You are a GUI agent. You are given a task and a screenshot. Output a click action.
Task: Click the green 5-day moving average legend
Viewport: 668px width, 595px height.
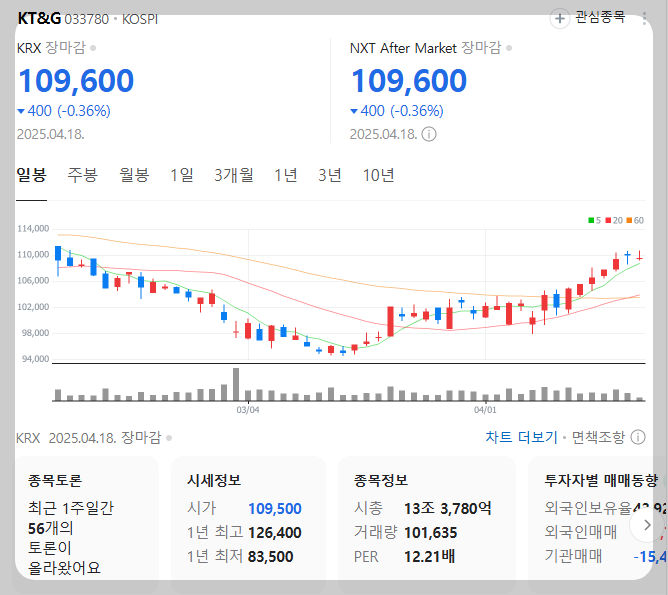594,220
